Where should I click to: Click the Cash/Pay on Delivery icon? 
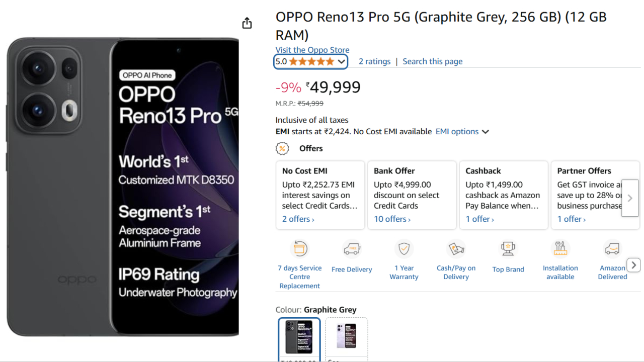click(x=456, y=248)
